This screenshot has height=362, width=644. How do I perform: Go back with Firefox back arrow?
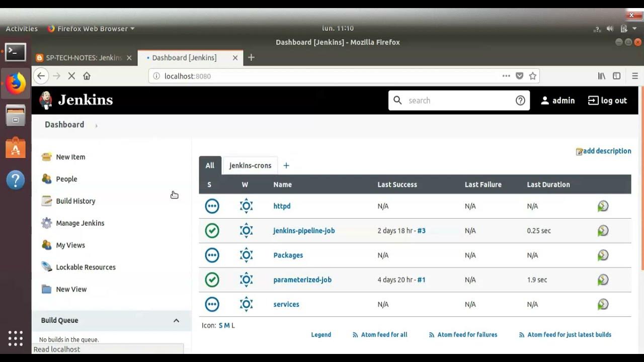(x=41, y=76)
